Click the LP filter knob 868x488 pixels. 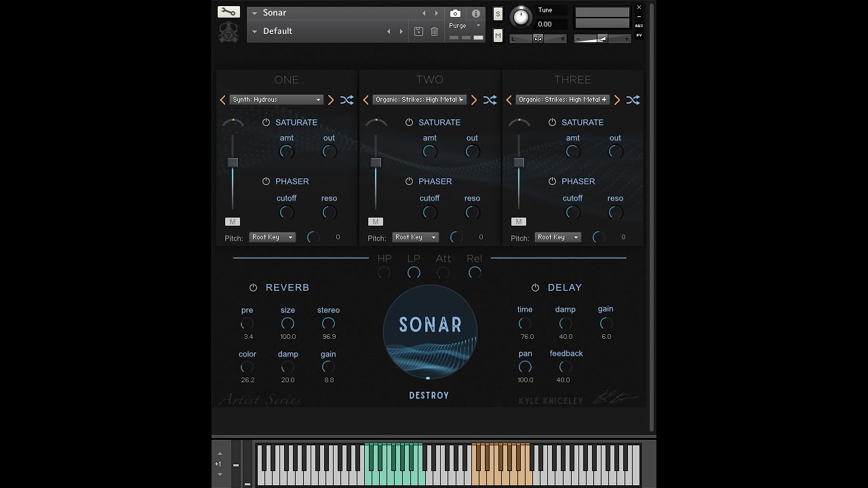click(x=414, y=272)
